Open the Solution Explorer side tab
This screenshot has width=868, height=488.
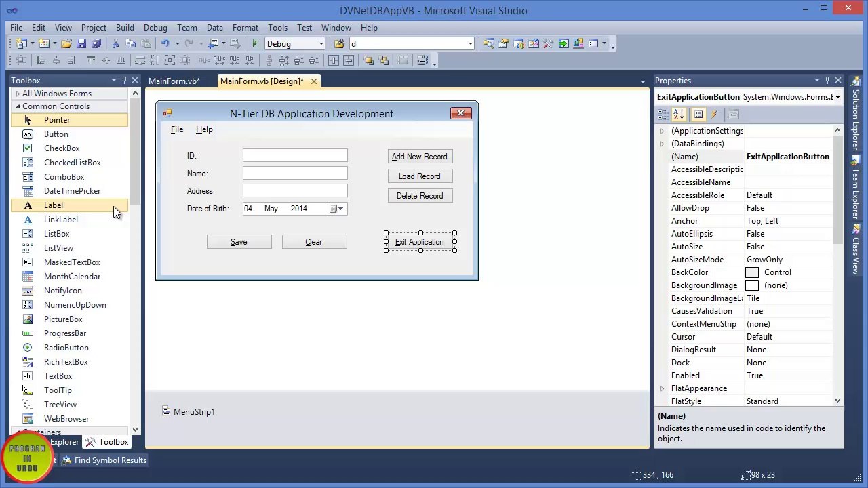(856, 114)
